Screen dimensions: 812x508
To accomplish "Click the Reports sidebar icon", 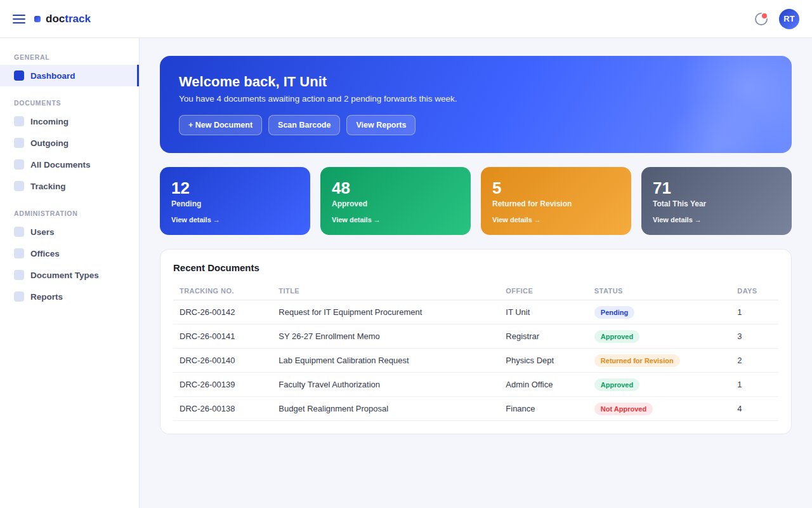I will tap(19, 297).
